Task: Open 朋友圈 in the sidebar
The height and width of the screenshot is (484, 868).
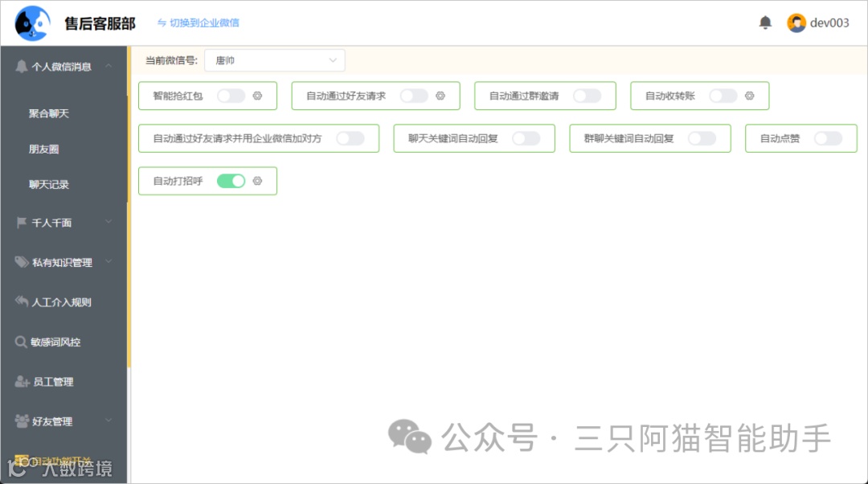Action: click(43, 149)
